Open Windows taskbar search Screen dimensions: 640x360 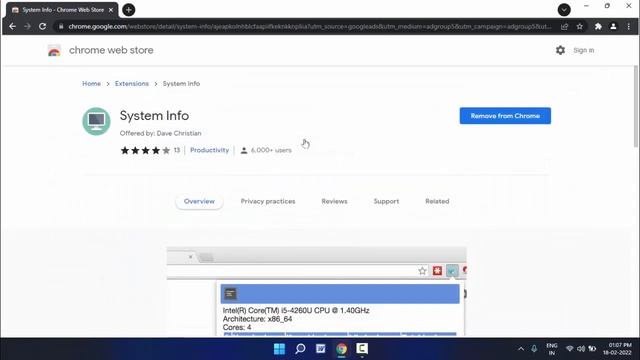coord(300,349)
